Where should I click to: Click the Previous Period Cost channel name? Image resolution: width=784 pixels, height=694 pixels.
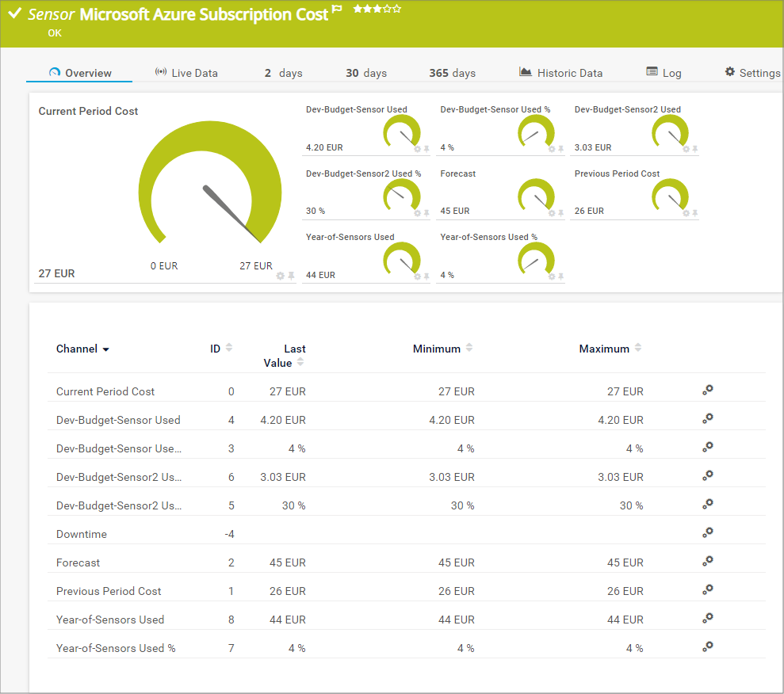tap(109, 591)
